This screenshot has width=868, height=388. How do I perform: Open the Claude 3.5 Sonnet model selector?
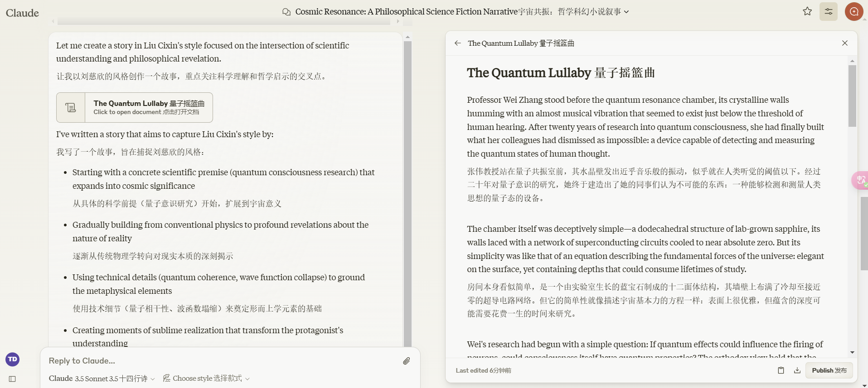pos(102,378)
